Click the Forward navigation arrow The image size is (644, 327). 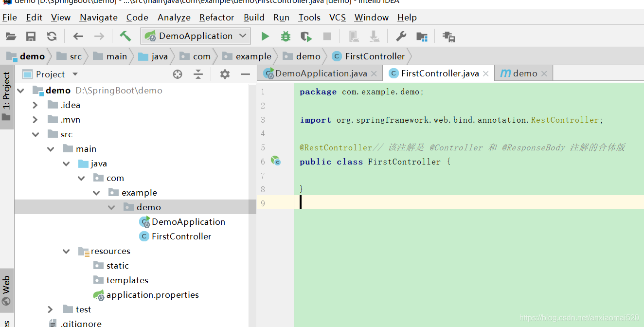coord(99,36)
